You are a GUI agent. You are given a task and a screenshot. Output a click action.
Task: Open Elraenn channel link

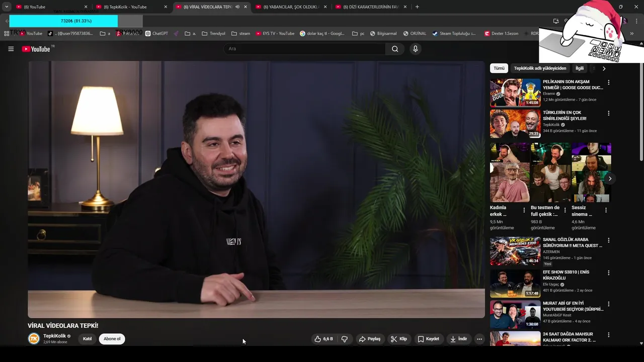(x=549, y=94)
